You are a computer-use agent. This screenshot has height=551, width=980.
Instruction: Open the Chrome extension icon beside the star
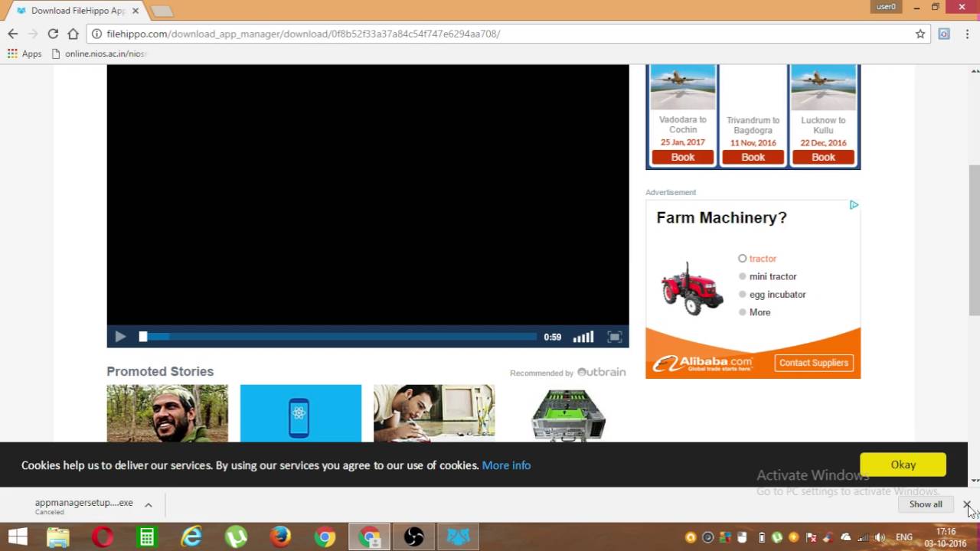944,34
